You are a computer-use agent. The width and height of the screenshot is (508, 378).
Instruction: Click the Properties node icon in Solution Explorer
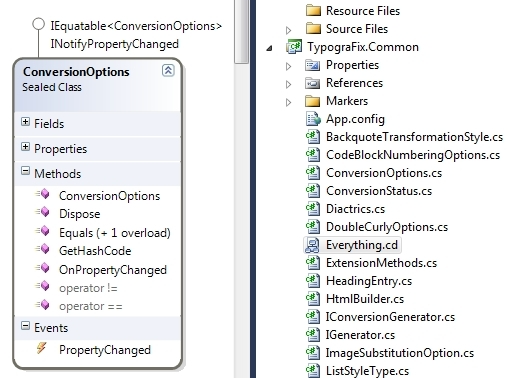click(x=313, y=65)
